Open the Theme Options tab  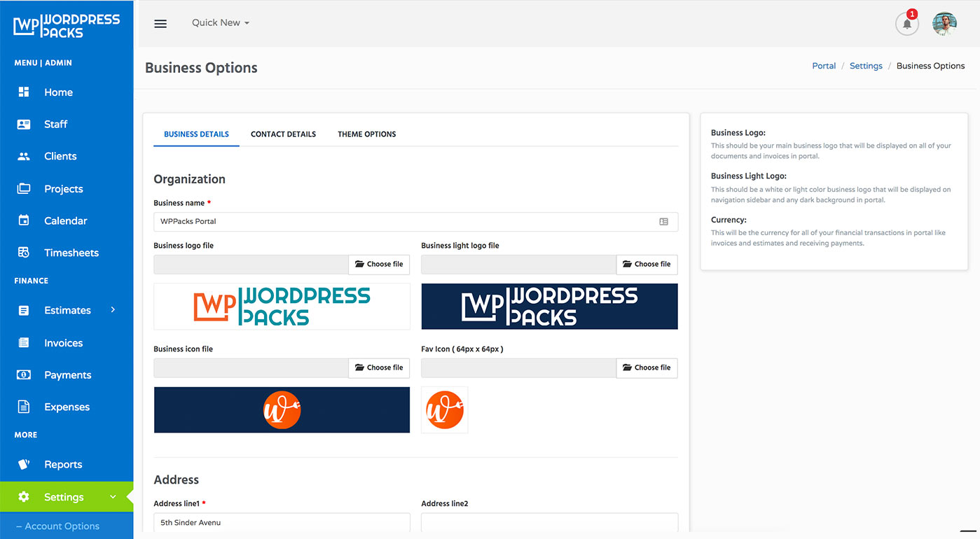tap(366, 134)
